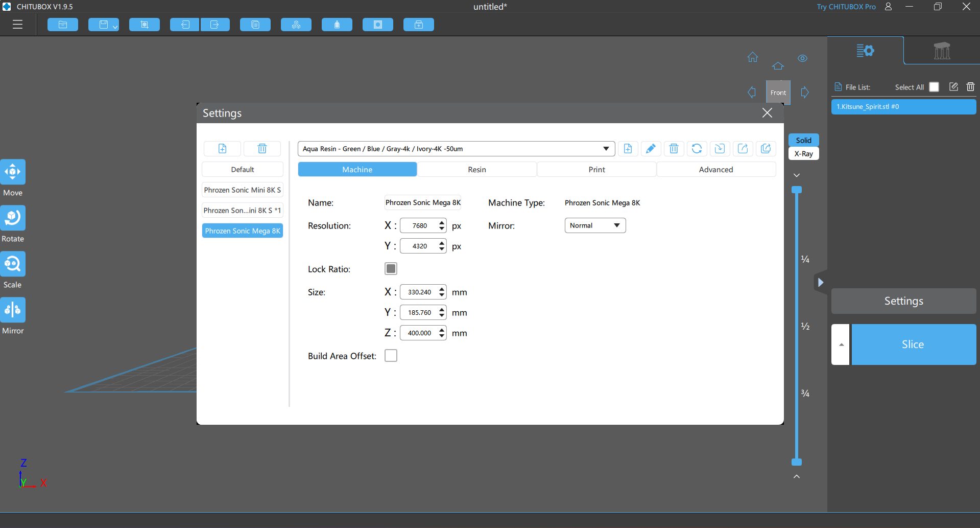This screenshot has width=980, height=528.
Task: Open the resin profile dropdown
Action: click(456, 149)
